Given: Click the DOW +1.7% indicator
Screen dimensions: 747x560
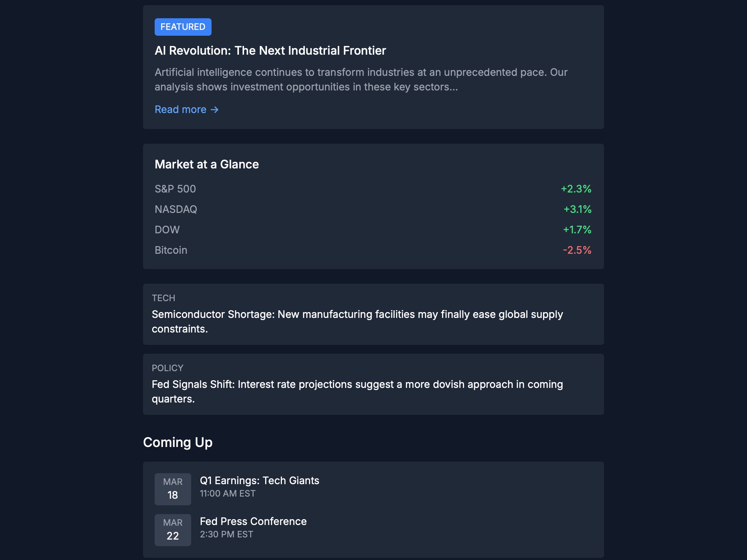Looking at the screenshot, I should (x=576, y=230).
